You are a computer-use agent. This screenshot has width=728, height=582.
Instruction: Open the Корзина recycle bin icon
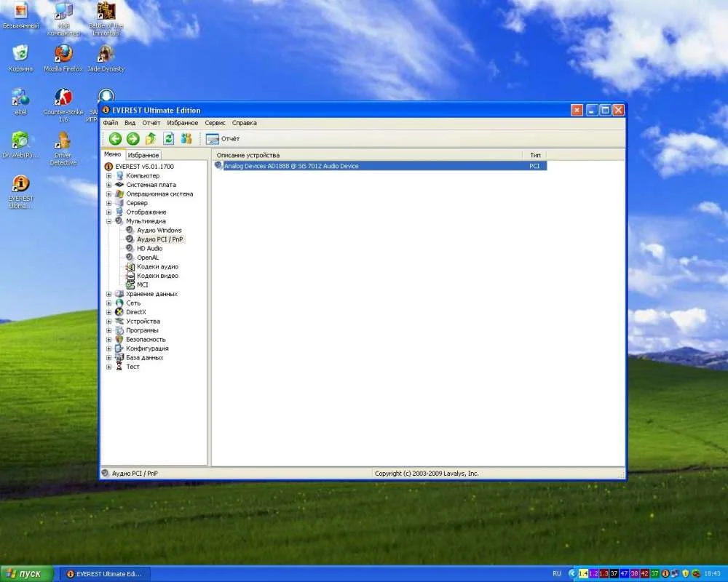pos(21,58)
